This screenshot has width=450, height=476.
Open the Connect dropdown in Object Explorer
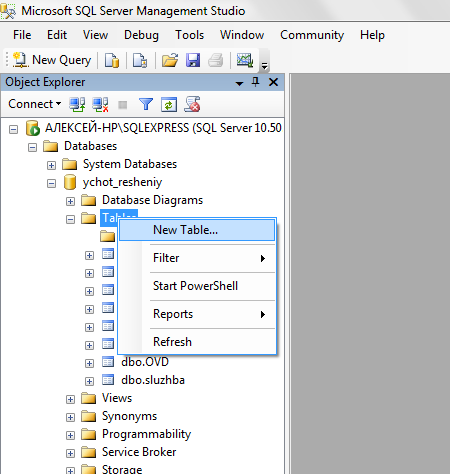point(35,104)
